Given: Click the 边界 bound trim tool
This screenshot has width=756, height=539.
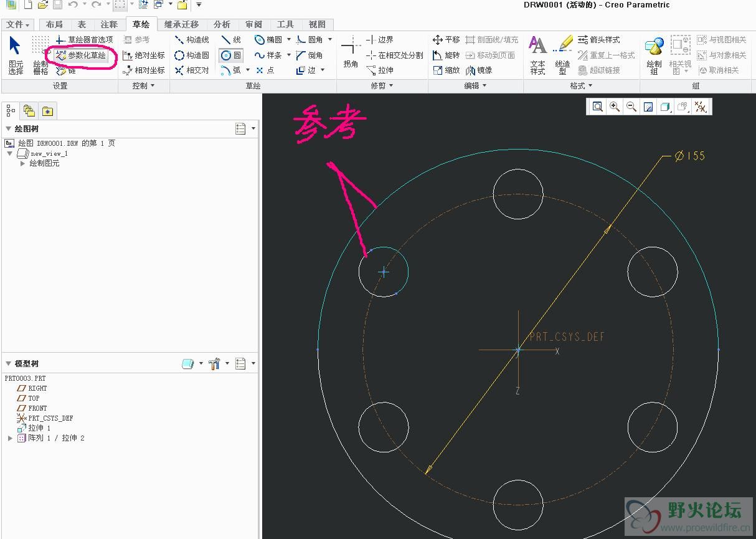Looking at the screenshot, I should [380, 40].
